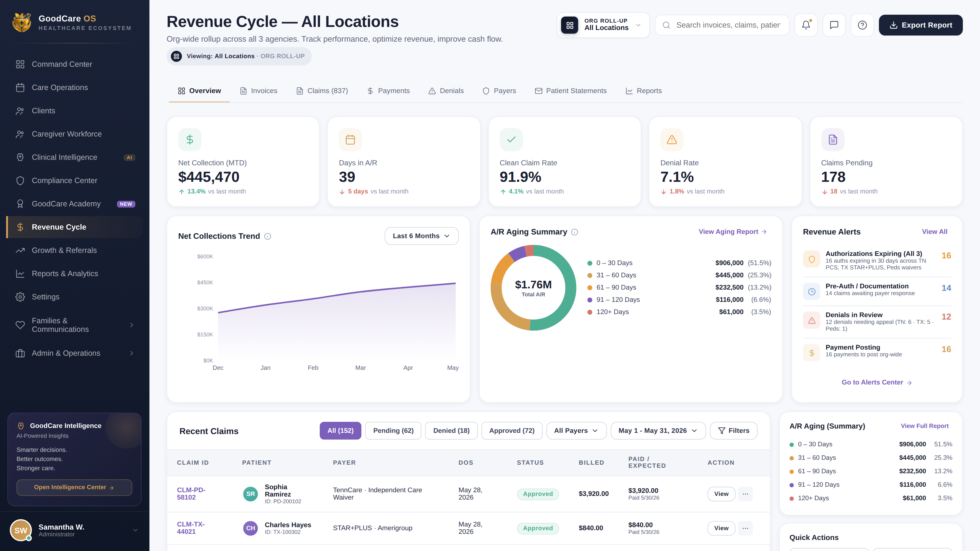
Task: Click the Net Collection dollar icon
Action: point(190,140)
